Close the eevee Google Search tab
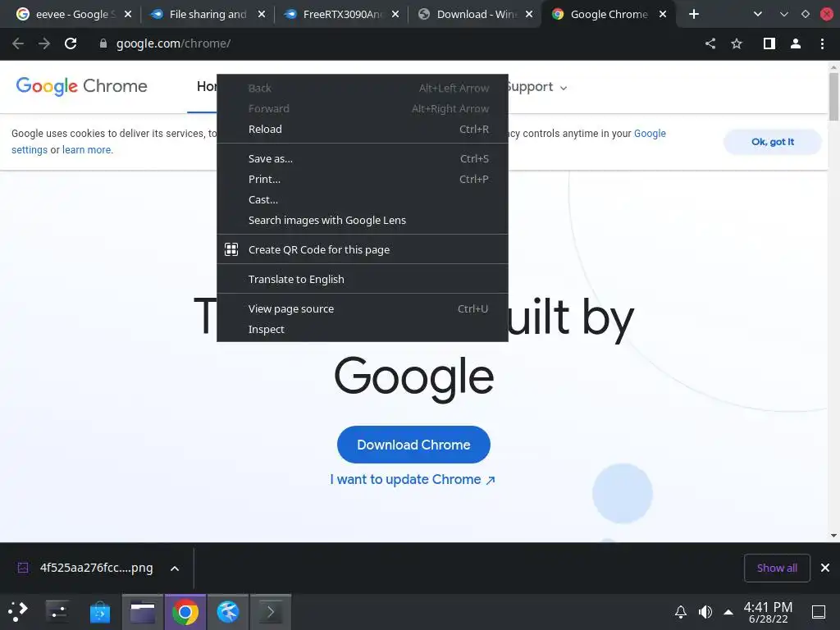The image size is (840, 630). coord(127,14)
